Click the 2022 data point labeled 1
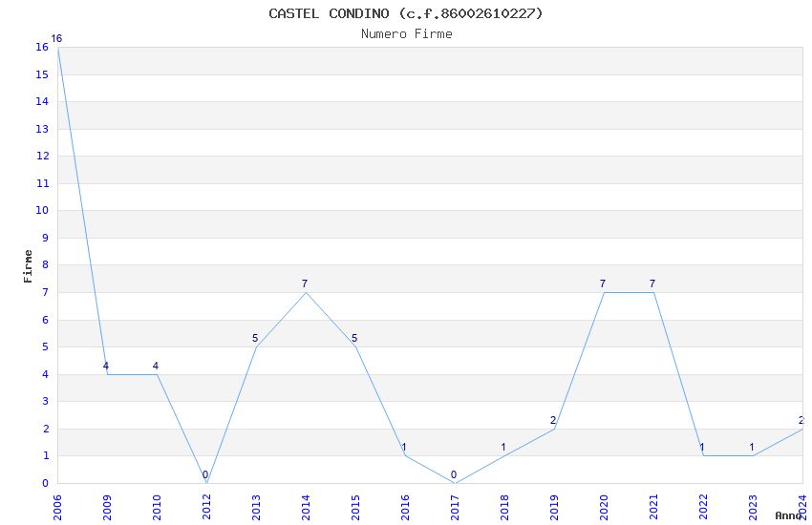This screenshot has width=812, height=525. [702, 448]
